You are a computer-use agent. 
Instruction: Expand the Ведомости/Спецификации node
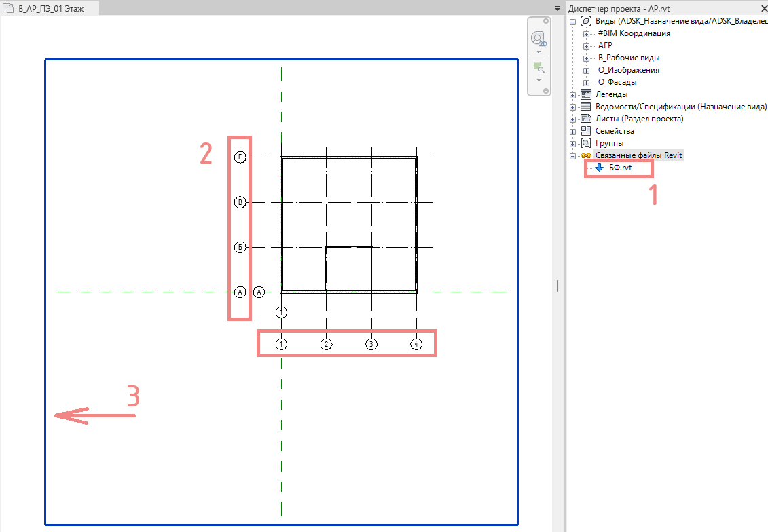(x=572, y=107)
